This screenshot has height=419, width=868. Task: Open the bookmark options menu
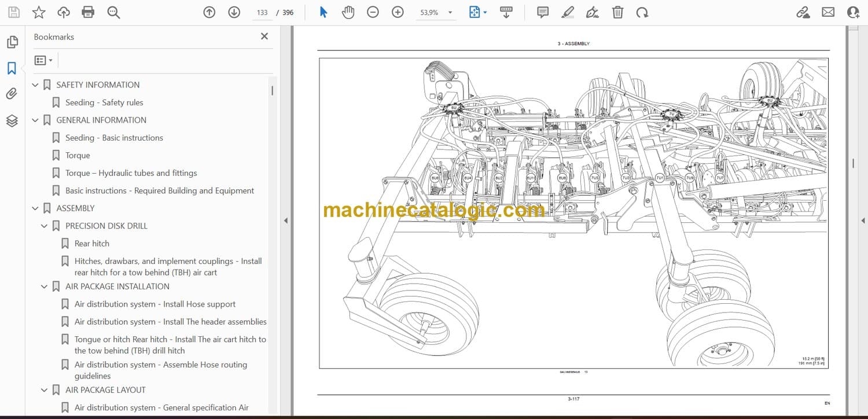(43, 60)
